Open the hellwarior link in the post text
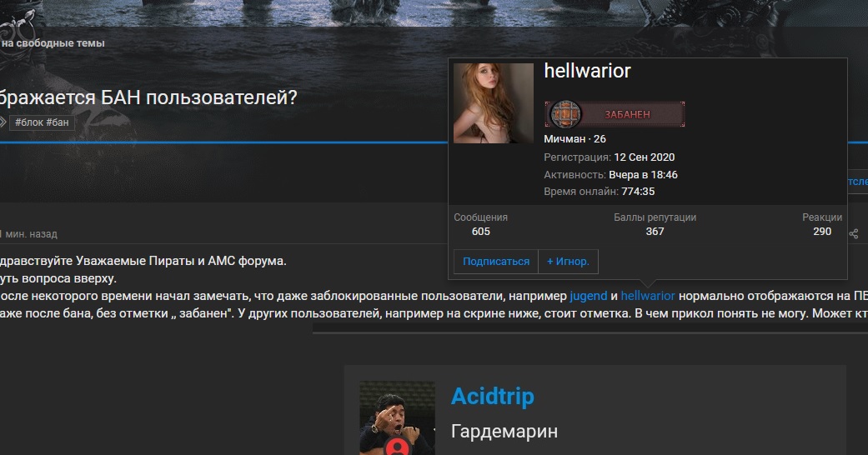The height and width of the screenshot is (455, 868). click(x=648, y=296)
